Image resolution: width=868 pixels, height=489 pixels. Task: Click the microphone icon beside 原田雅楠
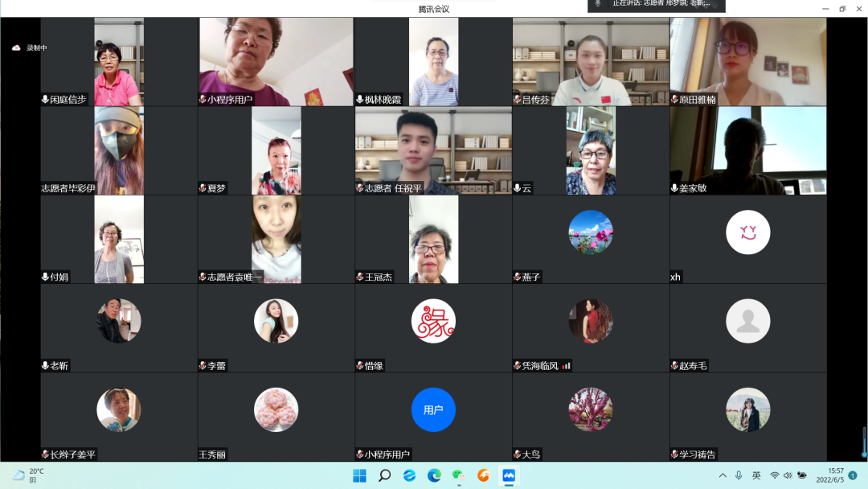[x=674, y=100]
